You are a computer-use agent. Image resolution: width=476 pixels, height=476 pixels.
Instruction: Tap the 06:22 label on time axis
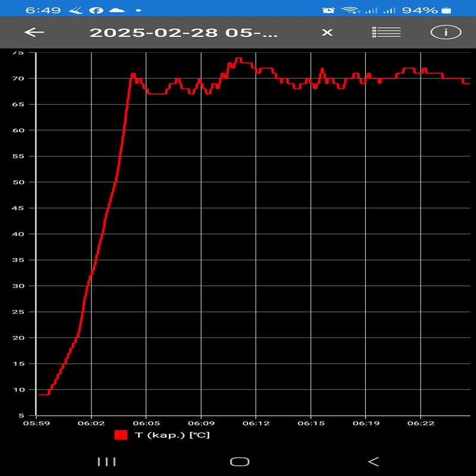420,423
